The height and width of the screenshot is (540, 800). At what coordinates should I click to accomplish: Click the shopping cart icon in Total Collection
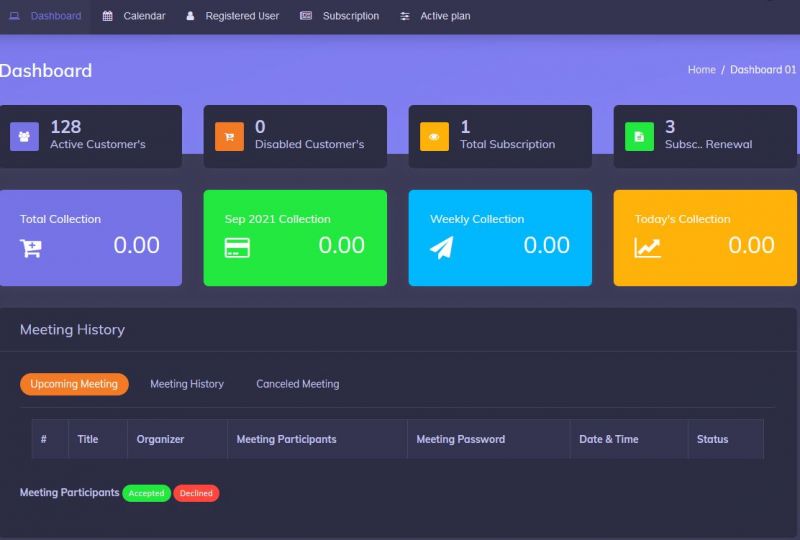(31, 248)
